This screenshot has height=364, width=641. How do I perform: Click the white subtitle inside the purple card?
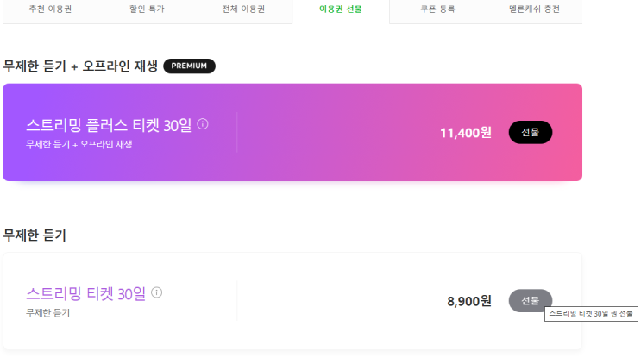(x=79, y=144)
